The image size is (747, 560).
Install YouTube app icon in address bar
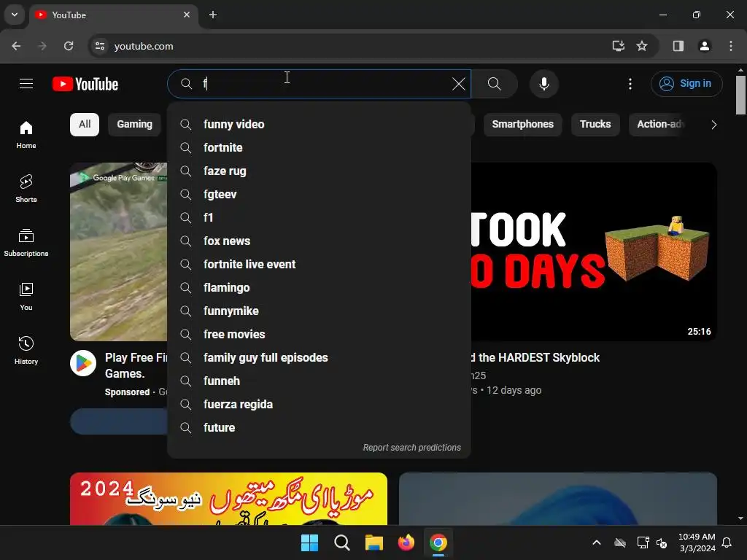[619, 46]
